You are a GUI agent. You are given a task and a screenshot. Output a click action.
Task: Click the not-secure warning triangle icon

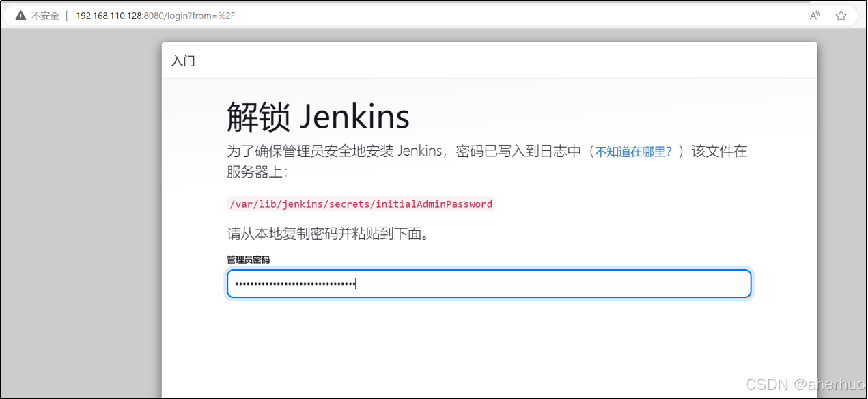(20, 15)
